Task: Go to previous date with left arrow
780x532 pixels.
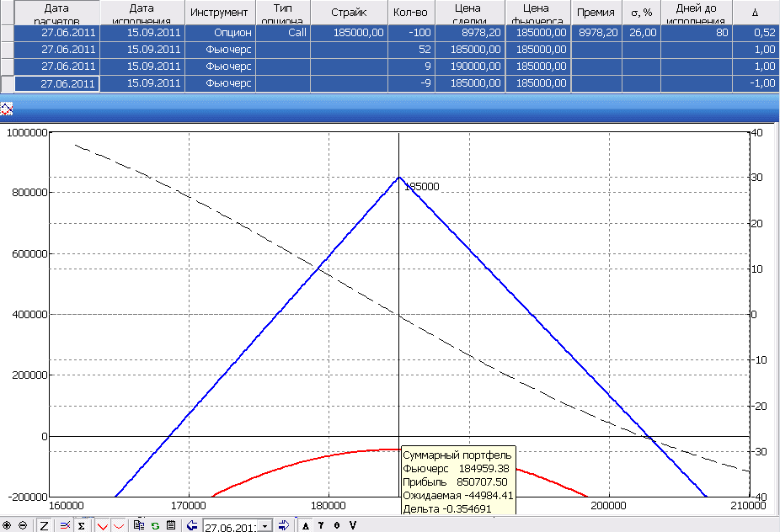Action: click(x=193, y=525)
